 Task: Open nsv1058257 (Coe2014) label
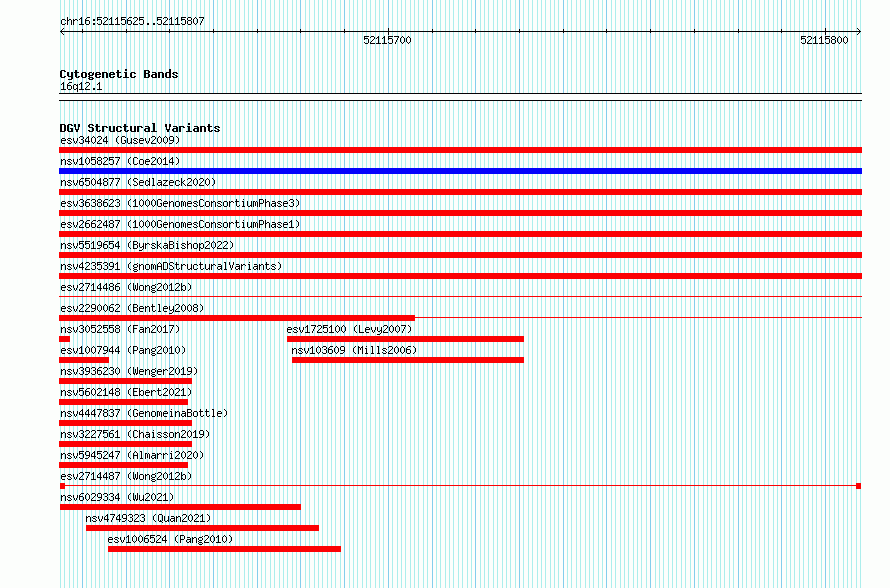tap(120, 161)
